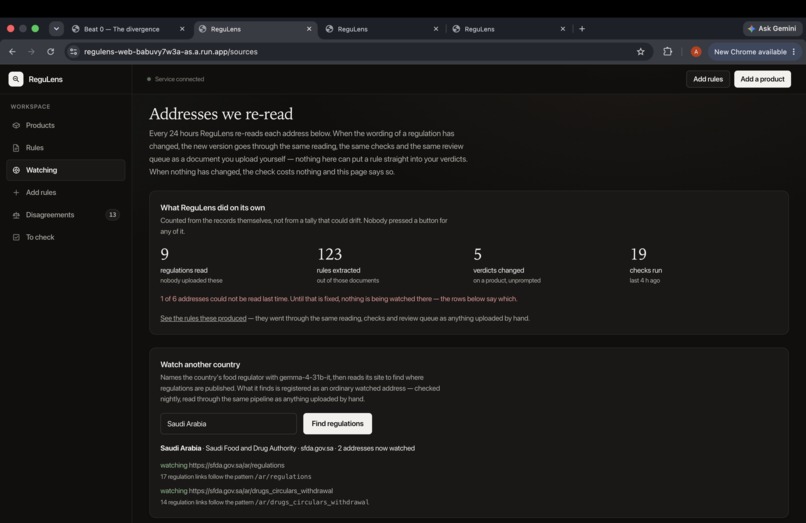Click the Service connected status text
806x523 pixels.
179,79
